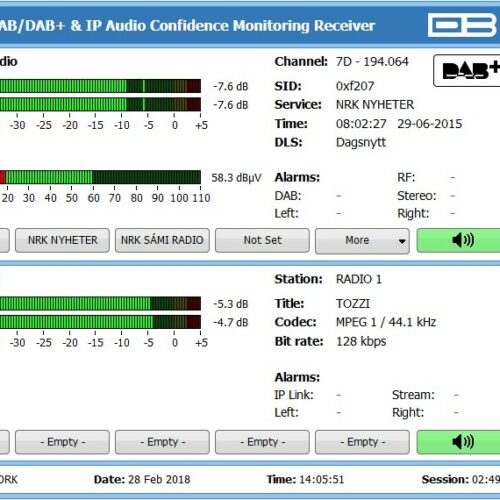
Task: Click the lower DAB -7.6 dB audio meter
Action: 100,104
